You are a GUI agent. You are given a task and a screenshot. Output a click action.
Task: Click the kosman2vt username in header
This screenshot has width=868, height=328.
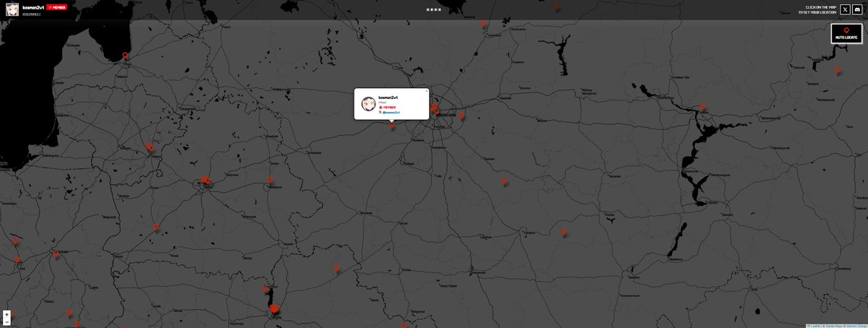(33, 7)
